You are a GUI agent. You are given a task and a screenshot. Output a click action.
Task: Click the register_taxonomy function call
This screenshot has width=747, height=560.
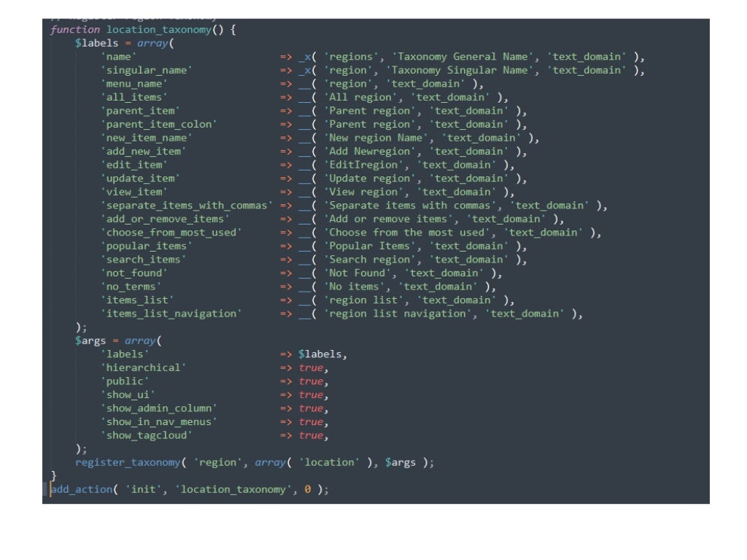pos(128,462)
